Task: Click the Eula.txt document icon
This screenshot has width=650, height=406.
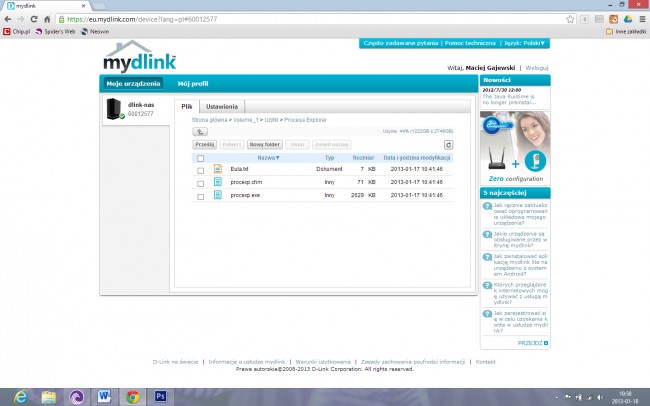Action: pos(218,169)
